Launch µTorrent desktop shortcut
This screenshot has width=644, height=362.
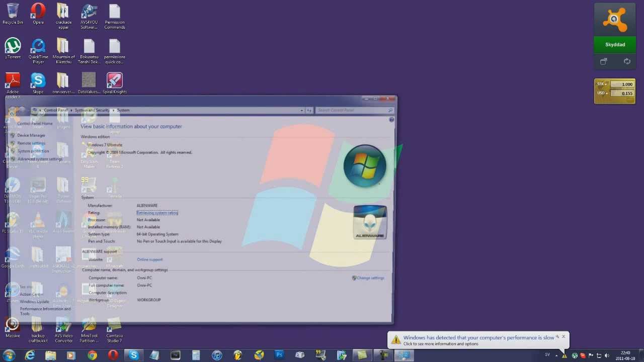tap(13, 48)
